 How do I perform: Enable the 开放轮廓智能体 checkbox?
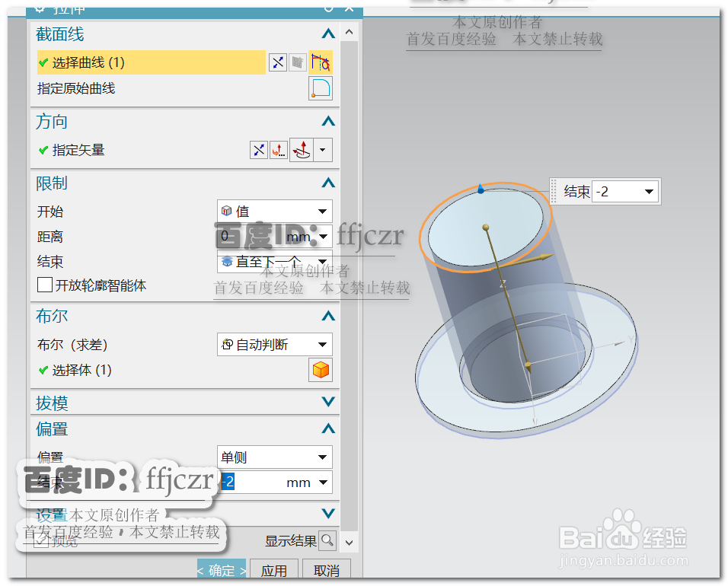click(44, 285)
